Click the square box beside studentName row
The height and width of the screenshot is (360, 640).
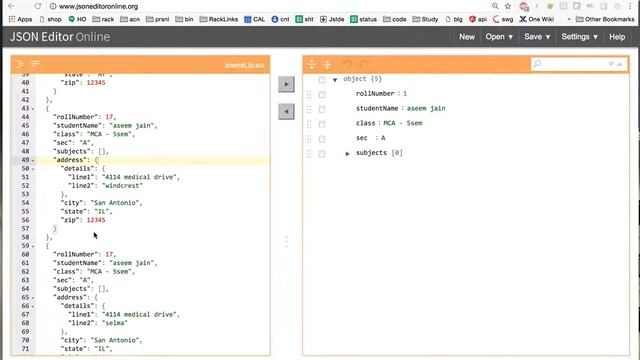click(322, 109)
